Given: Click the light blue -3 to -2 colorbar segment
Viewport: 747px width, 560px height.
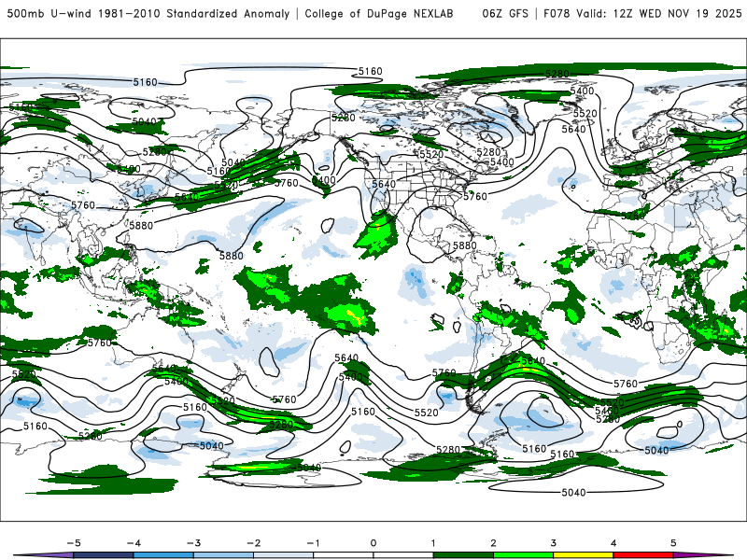Looking at the screenshot, I should tap(223, 555).
